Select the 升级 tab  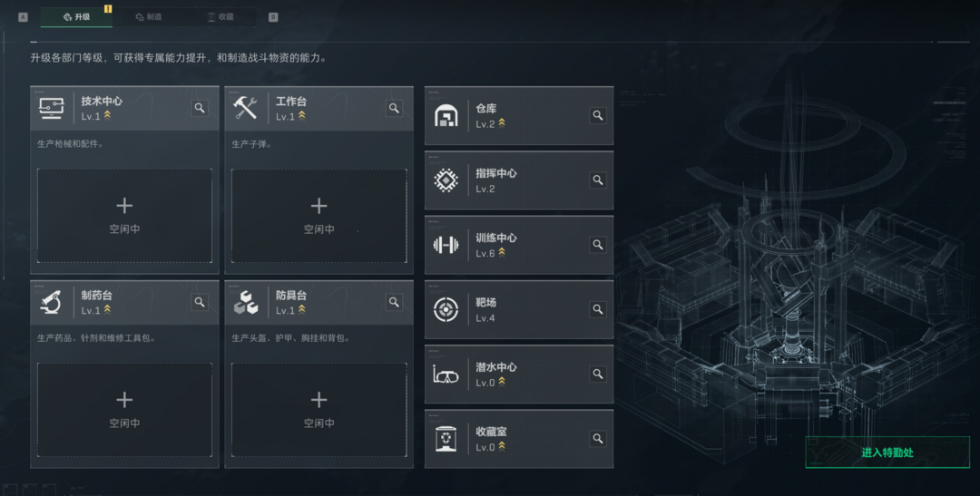pyautogui.click(x=76, y=17)
